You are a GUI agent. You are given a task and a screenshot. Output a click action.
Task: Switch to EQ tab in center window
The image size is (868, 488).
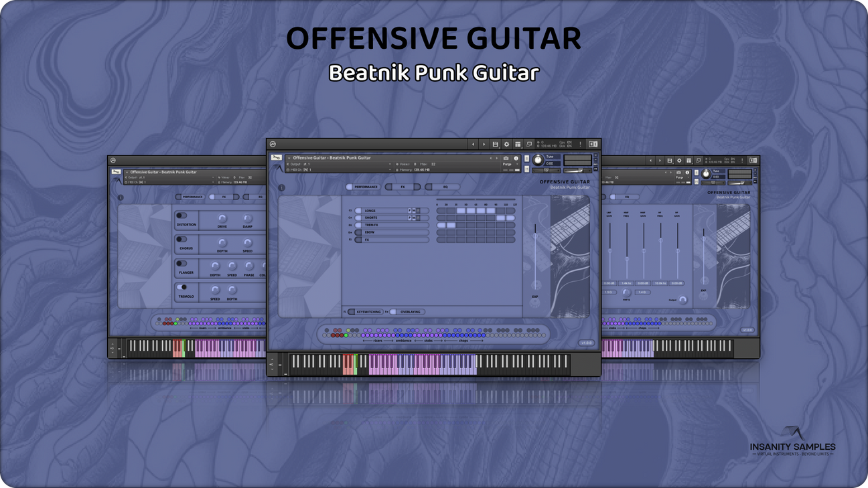click(443, 187)
